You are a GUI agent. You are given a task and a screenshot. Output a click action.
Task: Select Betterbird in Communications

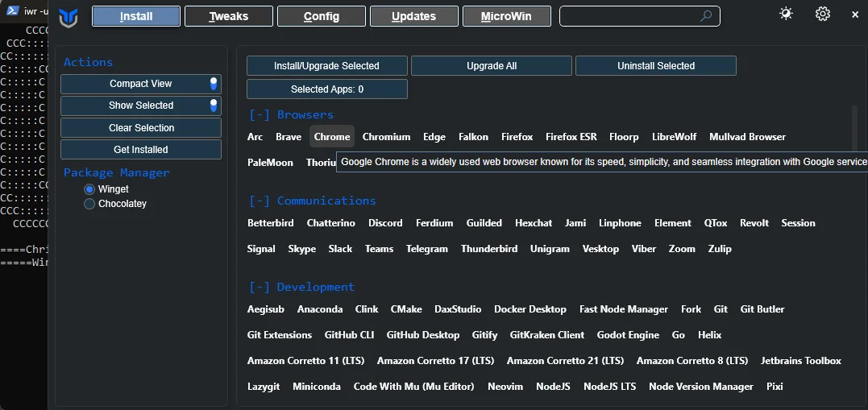[x=271, y=223]
